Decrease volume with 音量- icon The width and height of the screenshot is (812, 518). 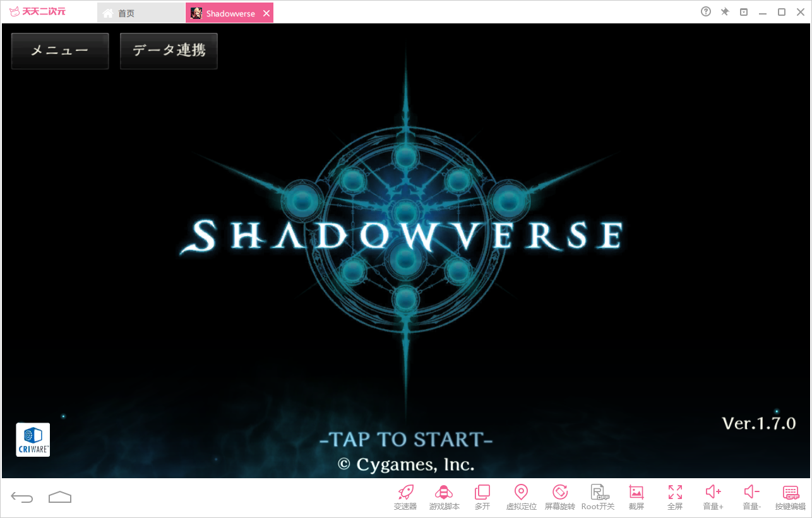point(752,497)
